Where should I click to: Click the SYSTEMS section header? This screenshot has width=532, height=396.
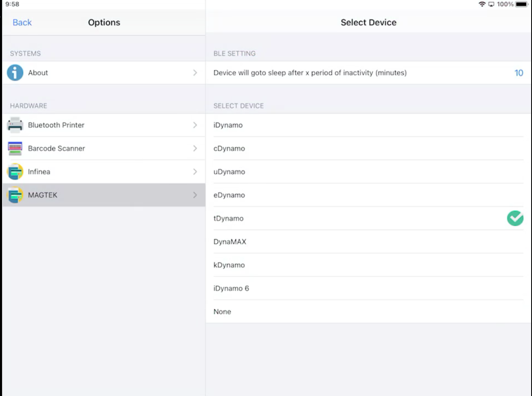click(25, 53)
